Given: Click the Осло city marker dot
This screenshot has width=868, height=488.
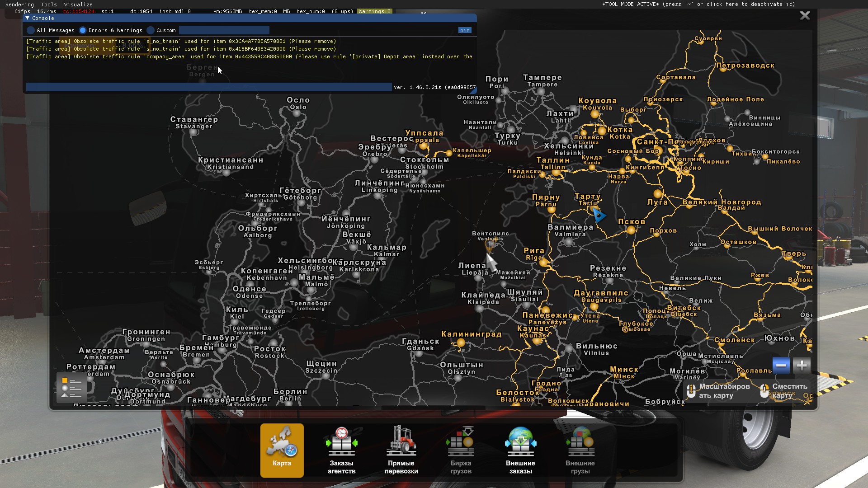Looking at the screenshot, I should click(297, 114).
